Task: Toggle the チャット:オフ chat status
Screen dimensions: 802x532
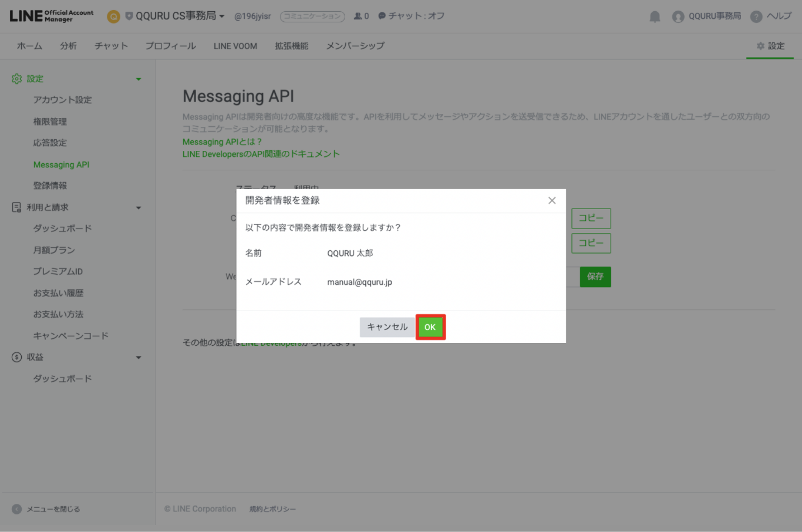Action: [411, 16]
